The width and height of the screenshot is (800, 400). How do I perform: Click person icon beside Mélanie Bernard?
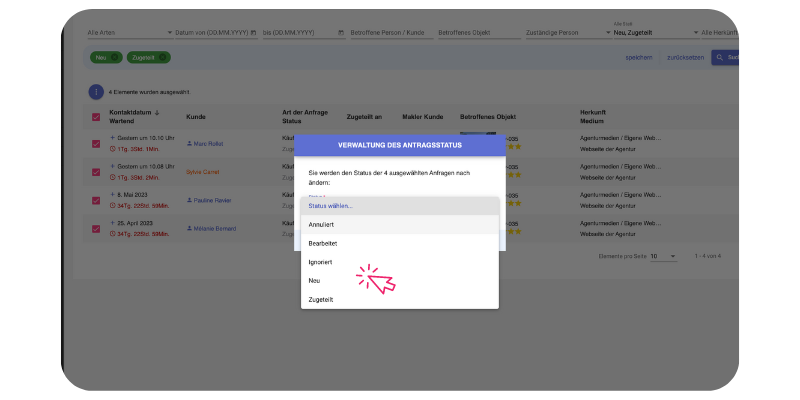(x=189, y=229)
